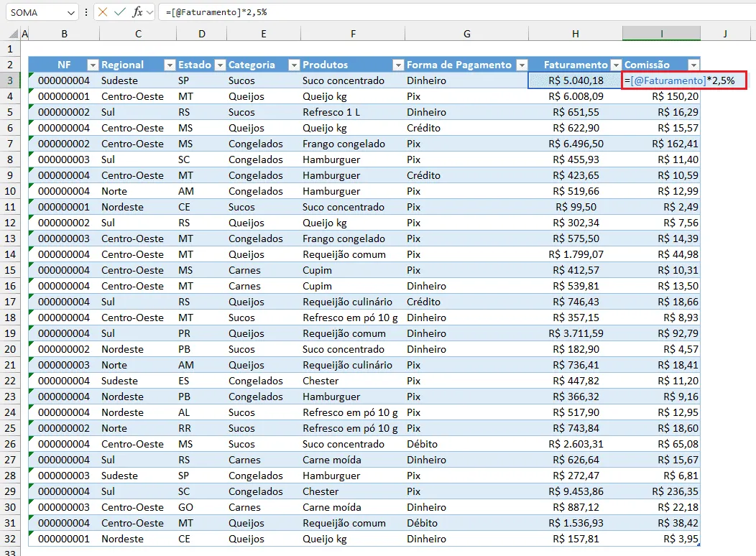Select row 32 header
Image resolution: width=756 pixels, height=556 pixels.
[x=10, y=539]
